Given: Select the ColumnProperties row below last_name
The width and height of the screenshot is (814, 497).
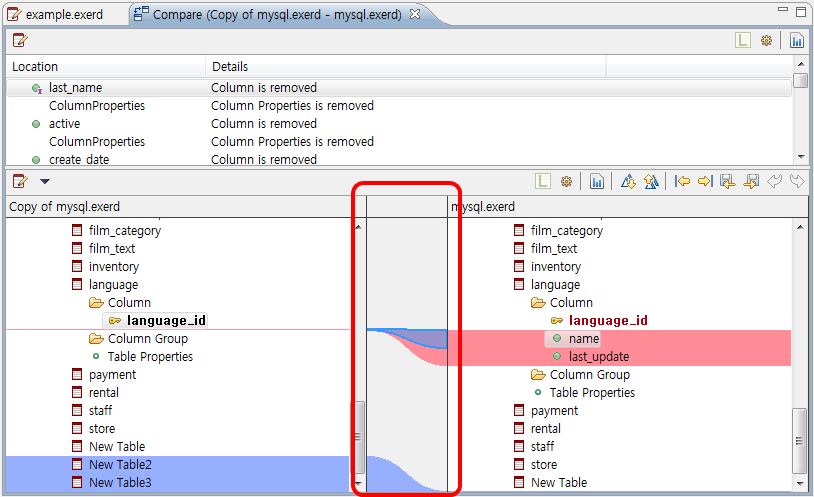Looking at the screenshot, I should [x=399, y=105].
